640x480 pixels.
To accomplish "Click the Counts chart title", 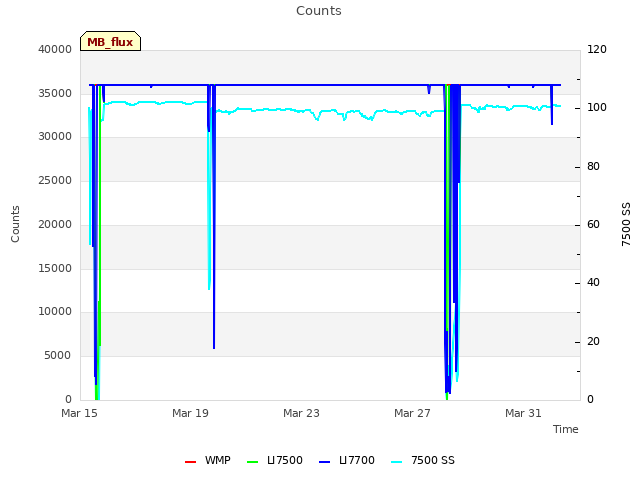I will click(x=319, y=11).
